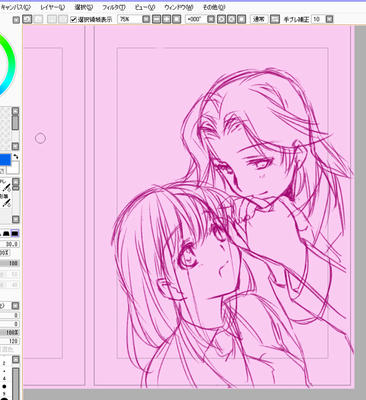This screenshot has height=400, width=366.
Task: Click the swatch panel scrollbar thumb
Action: point(15,123)
